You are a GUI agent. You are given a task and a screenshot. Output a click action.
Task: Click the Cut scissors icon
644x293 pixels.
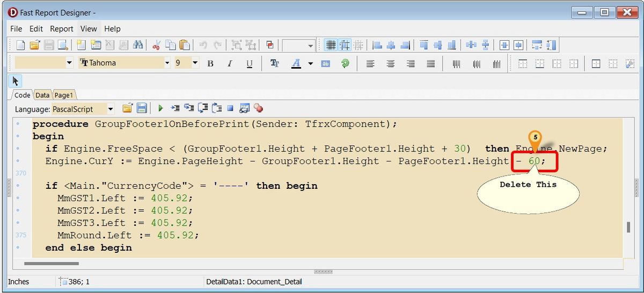(x=156, y=45)
